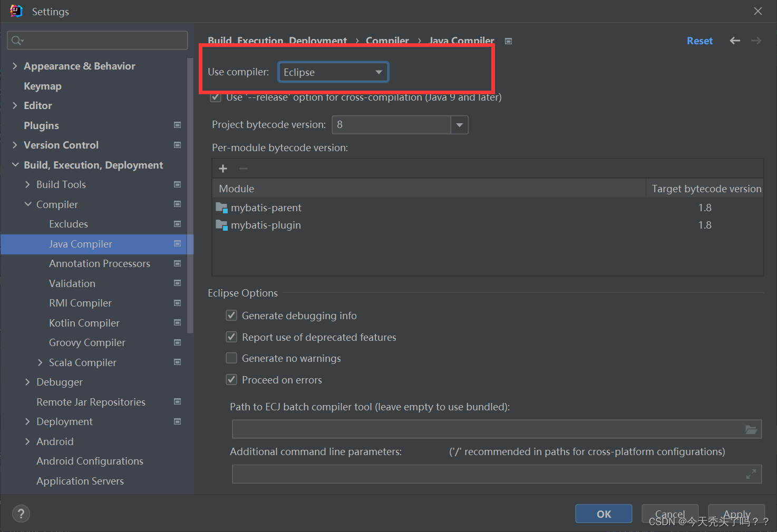
Task: Open the Annotation Processors settings page
Action: click(100, 263)
